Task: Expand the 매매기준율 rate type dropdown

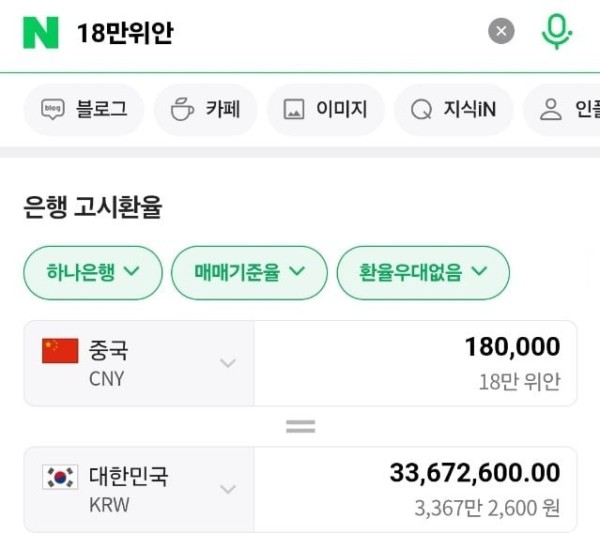Action: (x=249, y=272)
